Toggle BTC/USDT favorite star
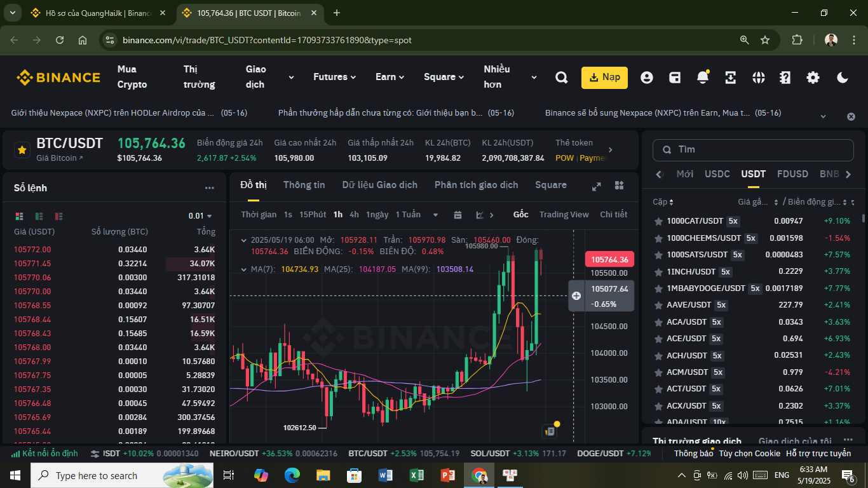Image resolution: width=868 pixels, height=488 pixels. [22, 150]
